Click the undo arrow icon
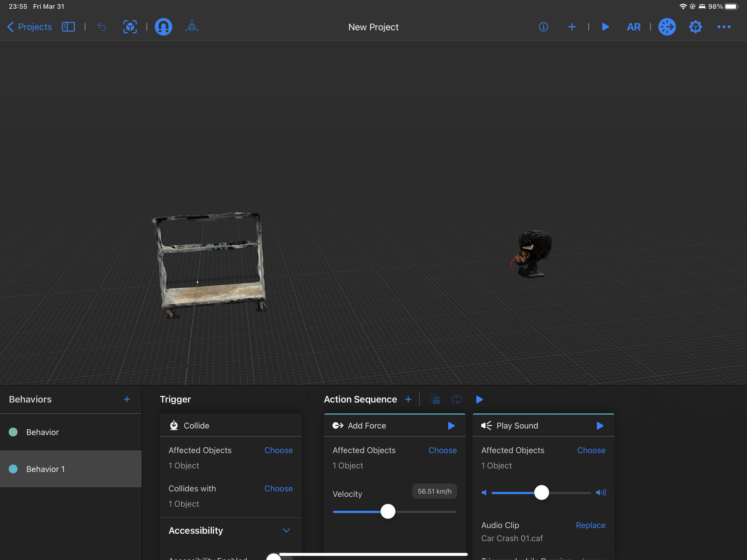Screen dimensions: 747x560 102,27
